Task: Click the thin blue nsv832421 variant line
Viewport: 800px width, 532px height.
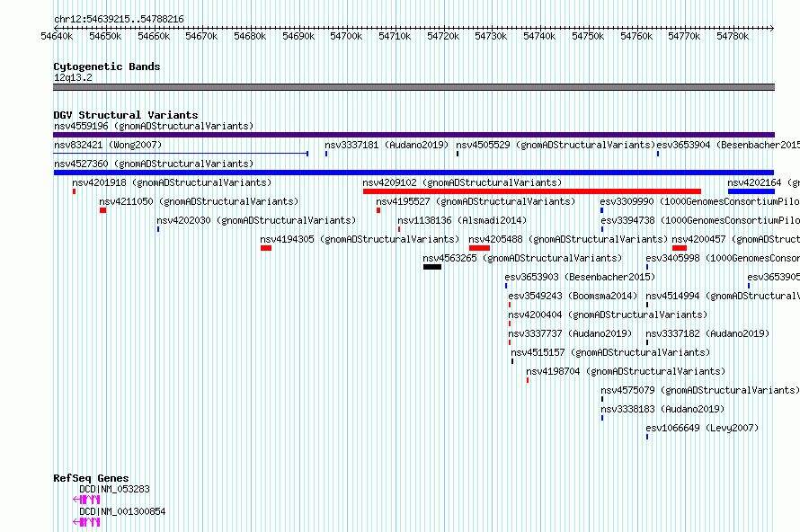Action: [x=181, y=153]
